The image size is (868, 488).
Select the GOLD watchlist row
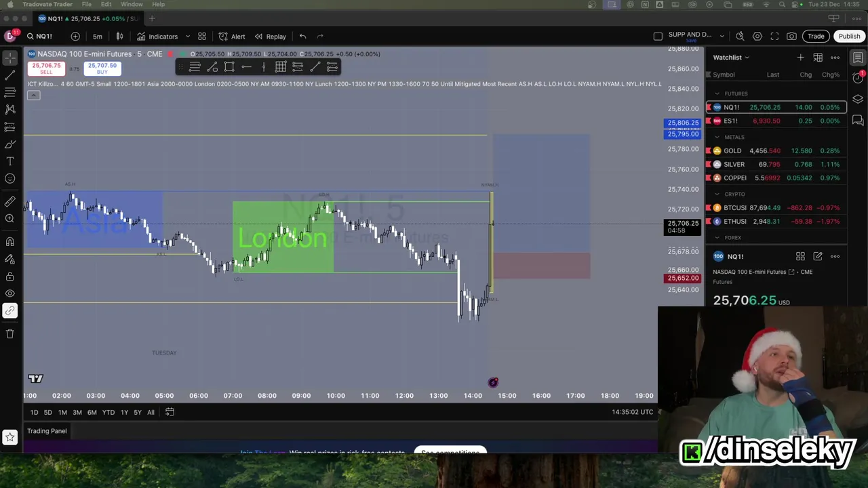coord(776,150)
